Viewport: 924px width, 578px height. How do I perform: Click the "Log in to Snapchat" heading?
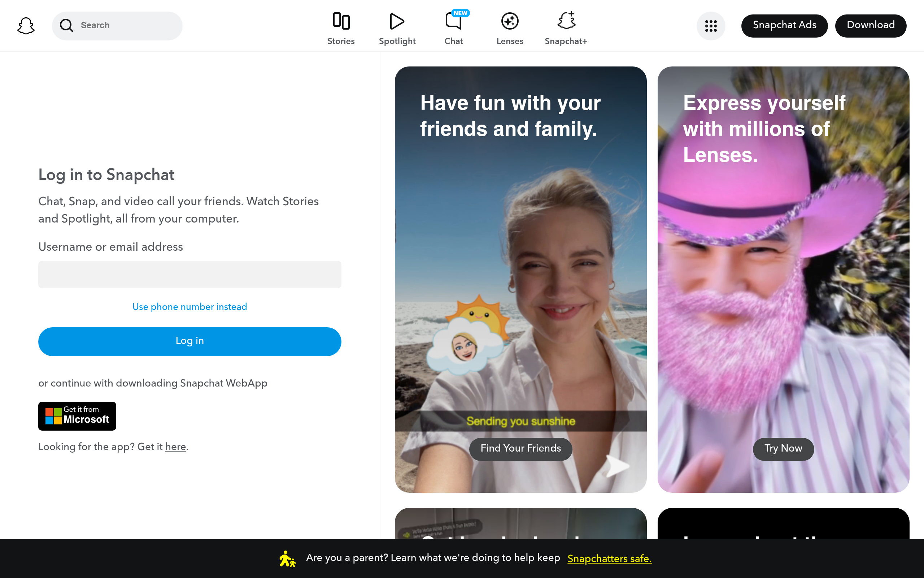point(106,175)
